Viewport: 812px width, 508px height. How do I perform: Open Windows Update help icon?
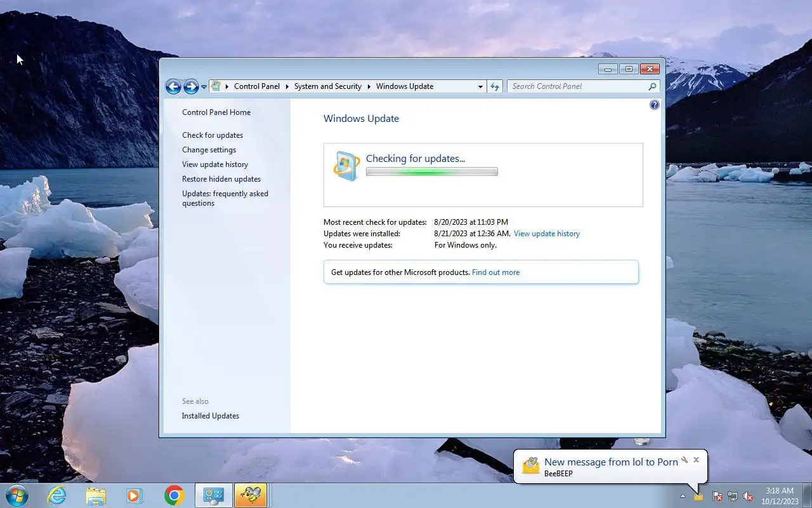tap(655, 105)
